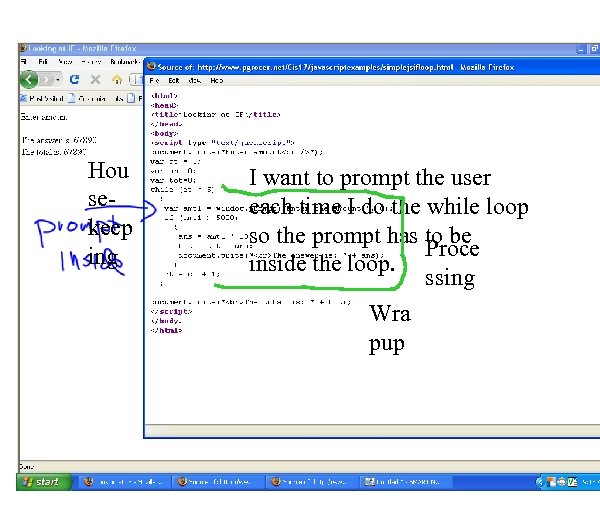Open the View menu in the main Firefox window
The width and height of the screenshot is (600, 512).
[65, 62]
